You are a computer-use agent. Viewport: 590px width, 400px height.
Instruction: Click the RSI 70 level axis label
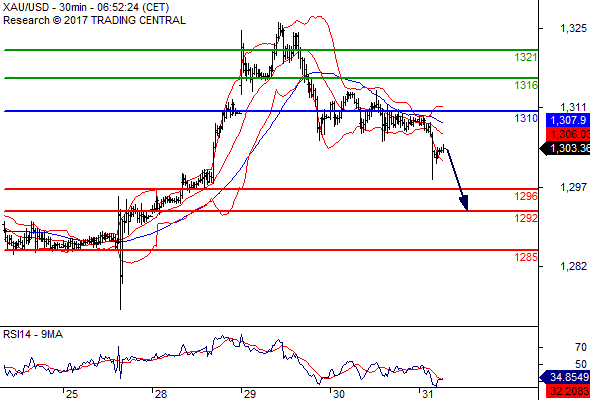pos(581,347)
